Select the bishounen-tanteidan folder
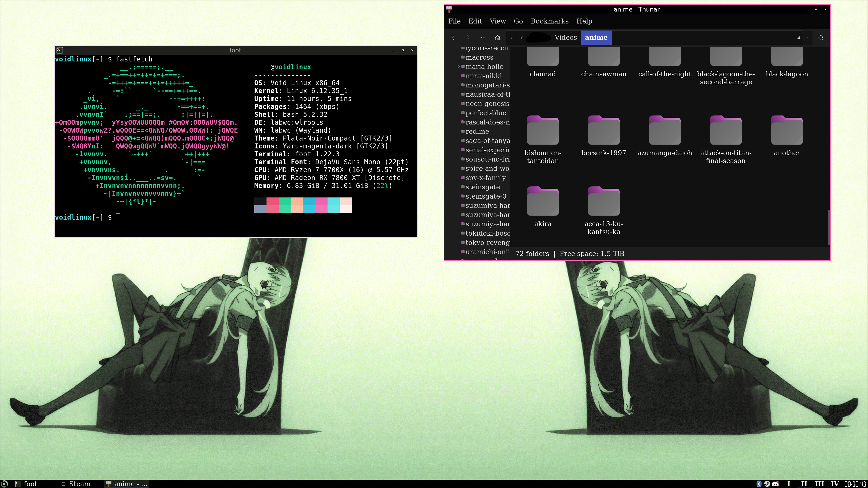 [542, 139]
